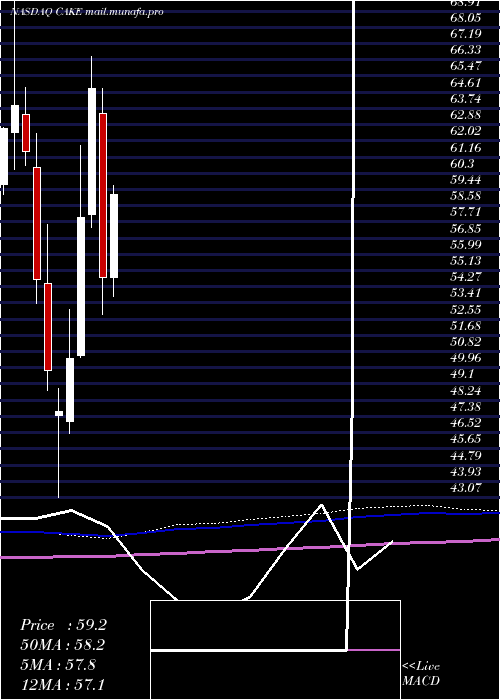Click the small doji candle near 47.38
Screen dimensions: 500x700
[59, 413]
